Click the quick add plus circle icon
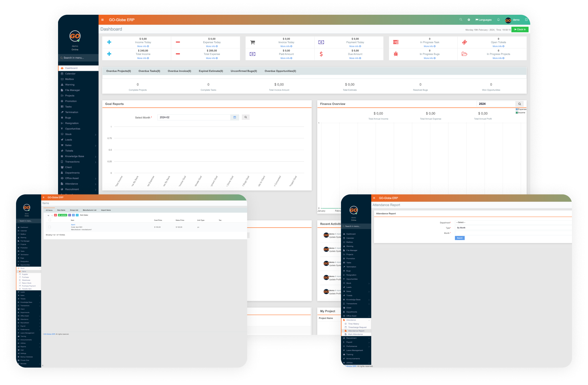Viewport: 588px width, 385px height. coord(469,20)
